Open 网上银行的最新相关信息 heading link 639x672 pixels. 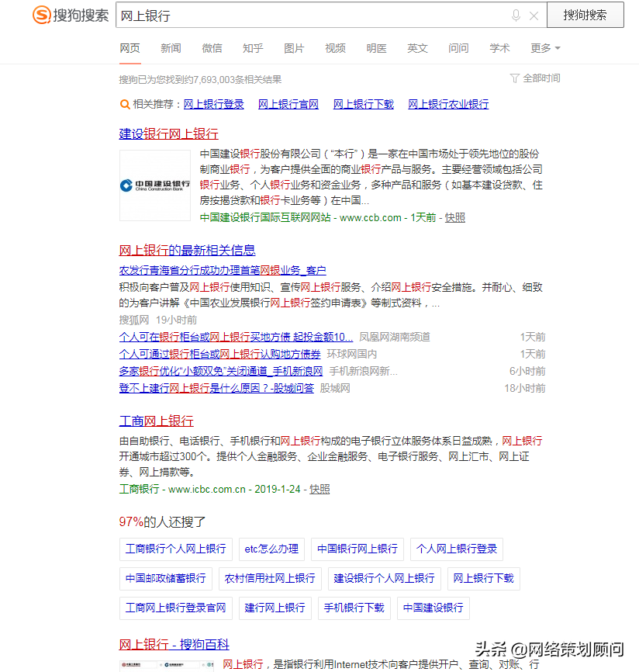pyautogui.click(x=187, y=250)
